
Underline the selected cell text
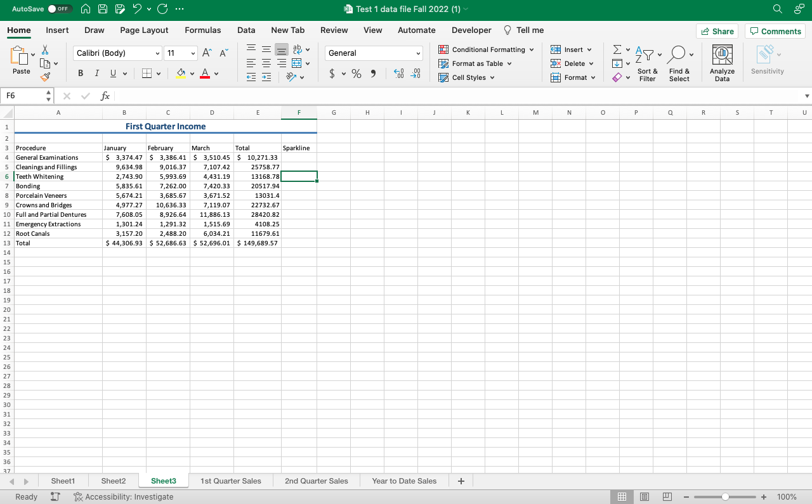113,74
